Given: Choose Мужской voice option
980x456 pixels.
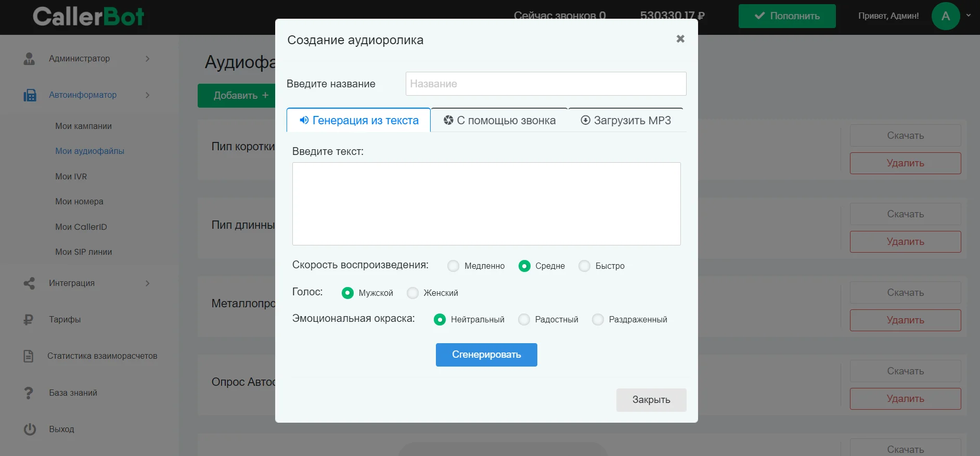Looking at the screenshot, I should click(x=347, y=293).
